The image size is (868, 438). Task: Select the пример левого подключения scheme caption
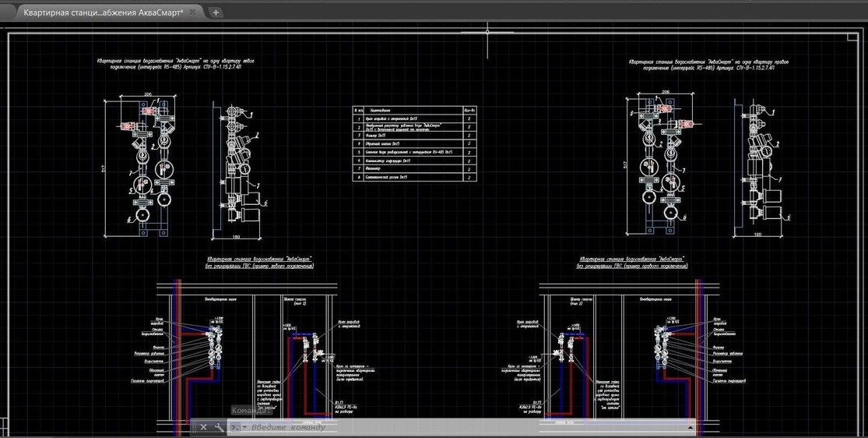click(x=259, y=262)
